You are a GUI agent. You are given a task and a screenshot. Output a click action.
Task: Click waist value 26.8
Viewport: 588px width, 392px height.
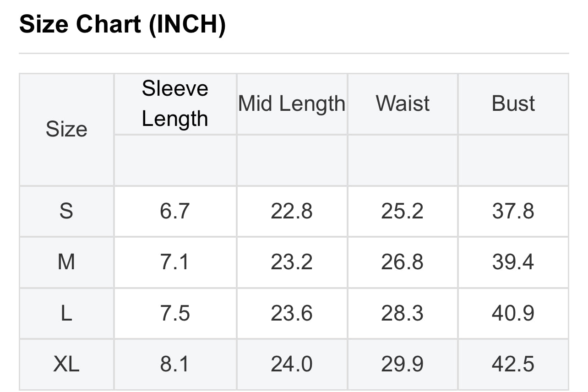click(403, 262)
